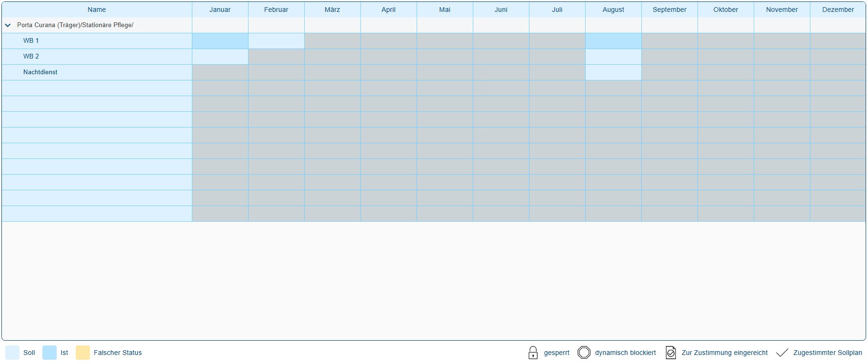Click the Ist color swatch in legend
The height and width of the screenshot is (364, 868).
pos(50,353)
